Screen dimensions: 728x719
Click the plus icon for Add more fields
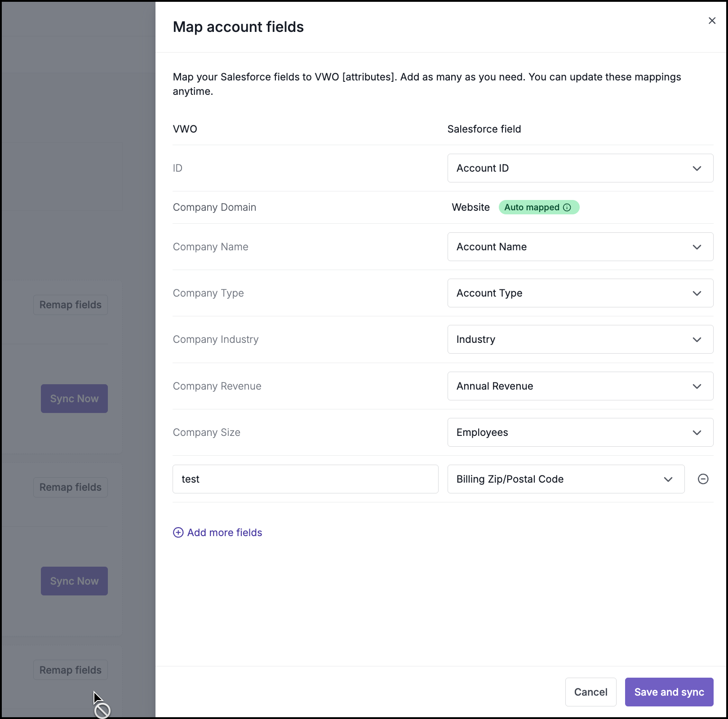(178, 533)
